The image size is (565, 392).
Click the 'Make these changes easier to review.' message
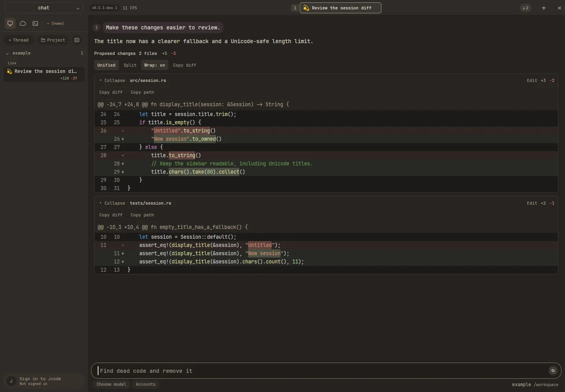click(x=163, y=27)
